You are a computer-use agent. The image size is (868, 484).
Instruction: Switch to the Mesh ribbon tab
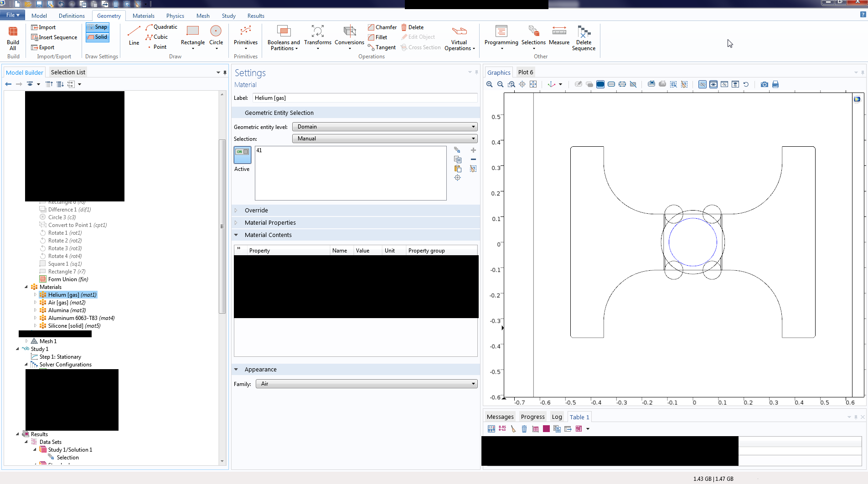[203, 16]
